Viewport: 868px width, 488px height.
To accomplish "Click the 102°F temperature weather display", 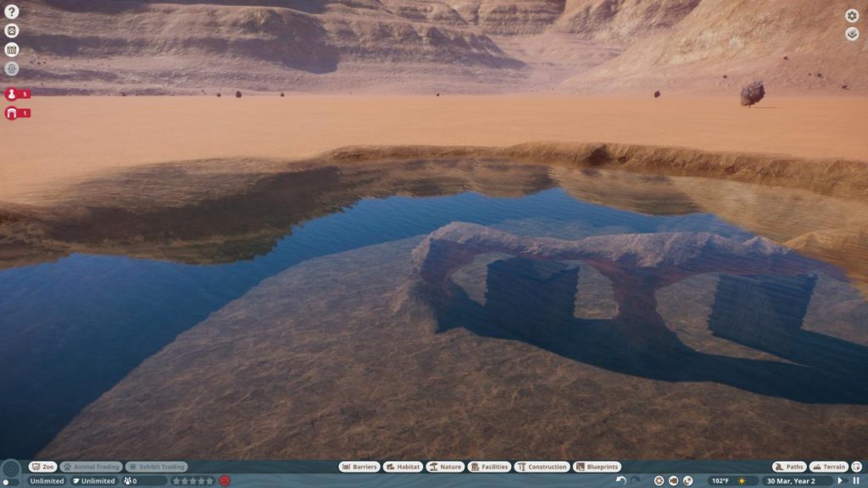I will 720,480.
